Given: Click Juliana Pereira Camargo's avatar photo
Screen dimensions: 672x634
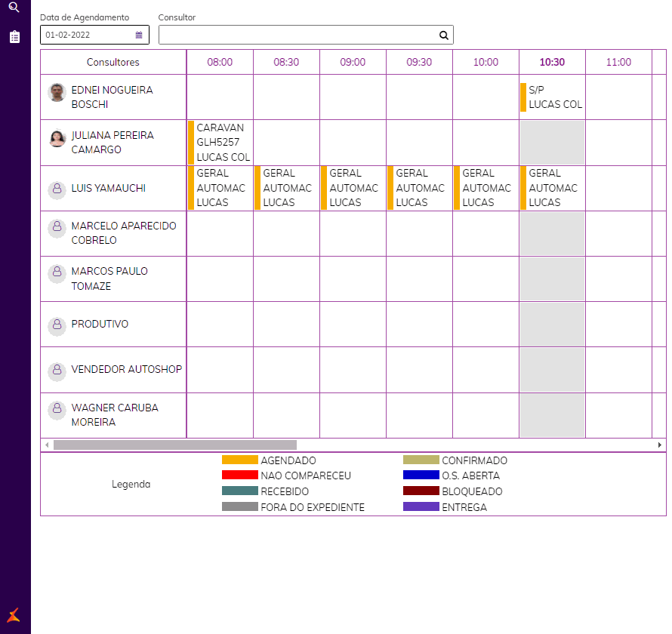Looking at the screenshot, I should pyautogui.click(x=57, y=138).
